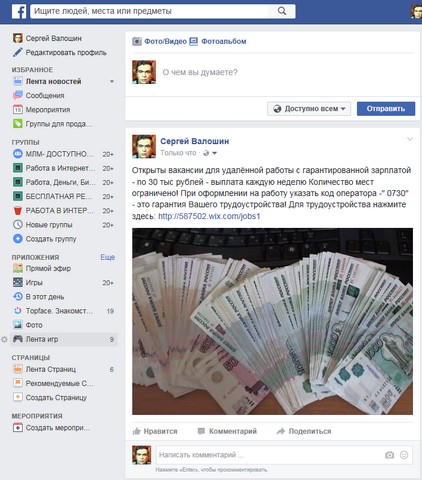Like the post with Нравится

[155, 431]
